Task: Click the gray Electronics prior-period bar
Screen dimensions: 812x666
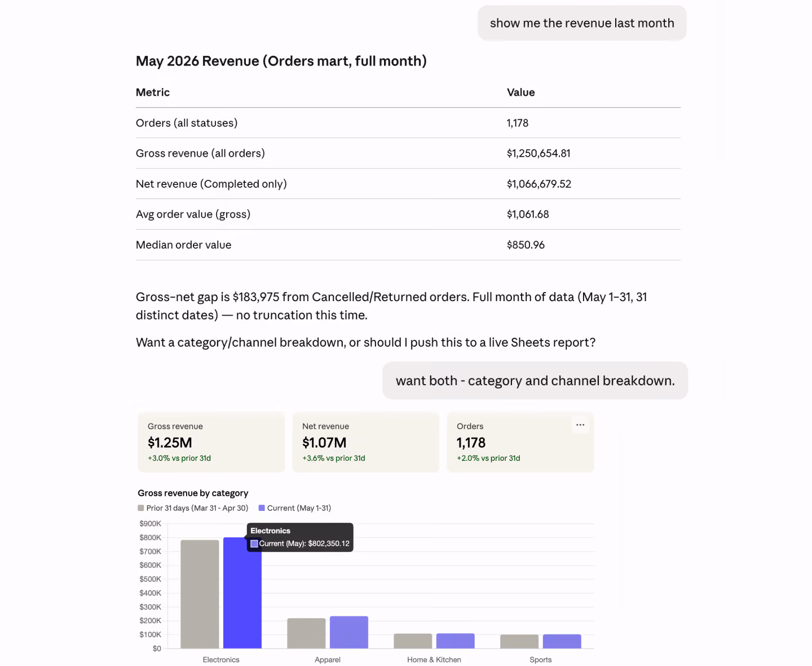Action: coord(200,594)
